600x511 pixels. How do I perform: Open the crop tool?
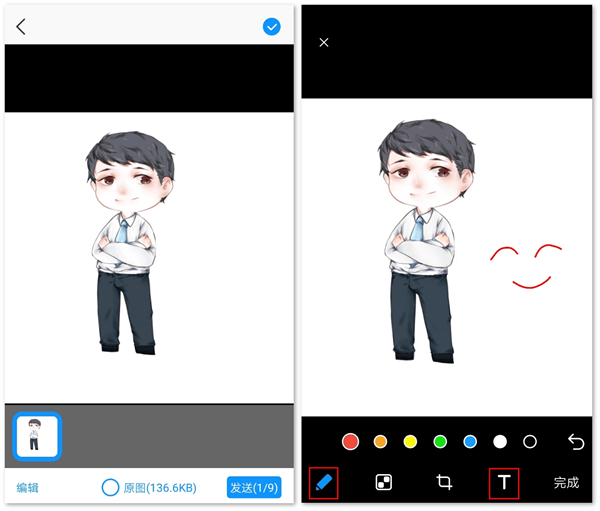coord(444,483)
